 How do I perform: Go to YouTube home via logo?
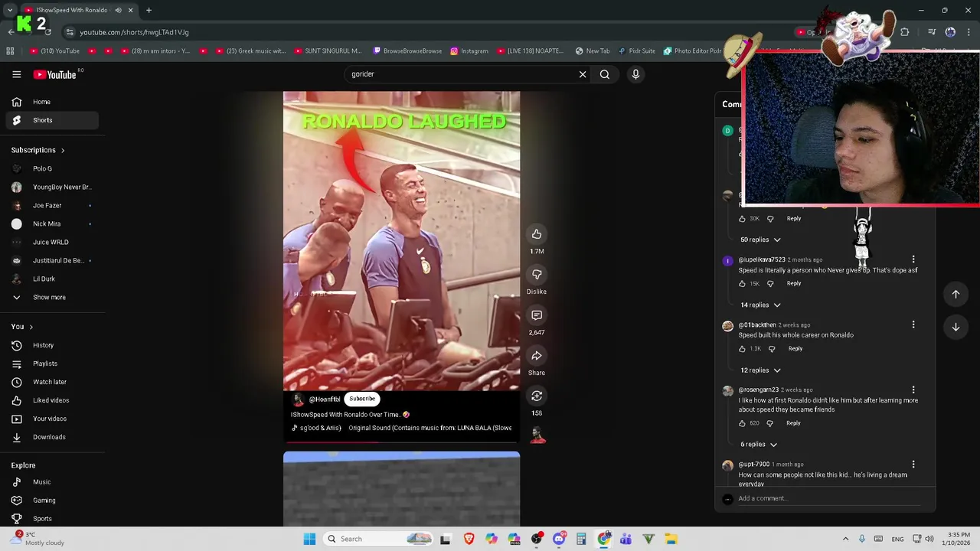tap(55, 74)
